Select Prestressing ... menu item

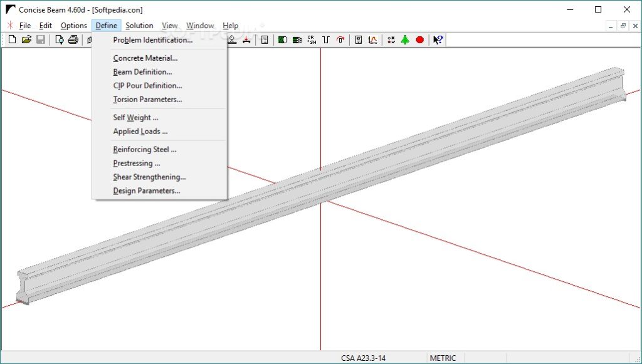coord(136,164)
